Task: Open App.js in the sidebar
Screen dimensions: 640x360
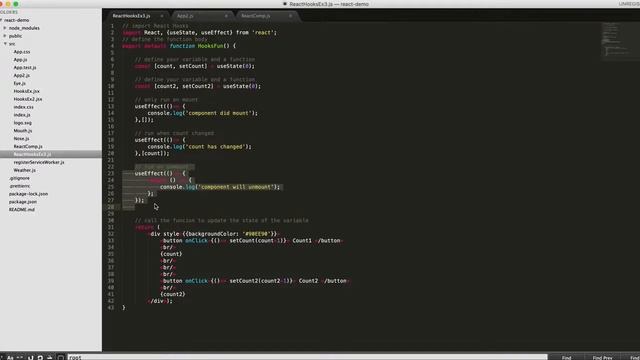Action: tap(20, 60)
